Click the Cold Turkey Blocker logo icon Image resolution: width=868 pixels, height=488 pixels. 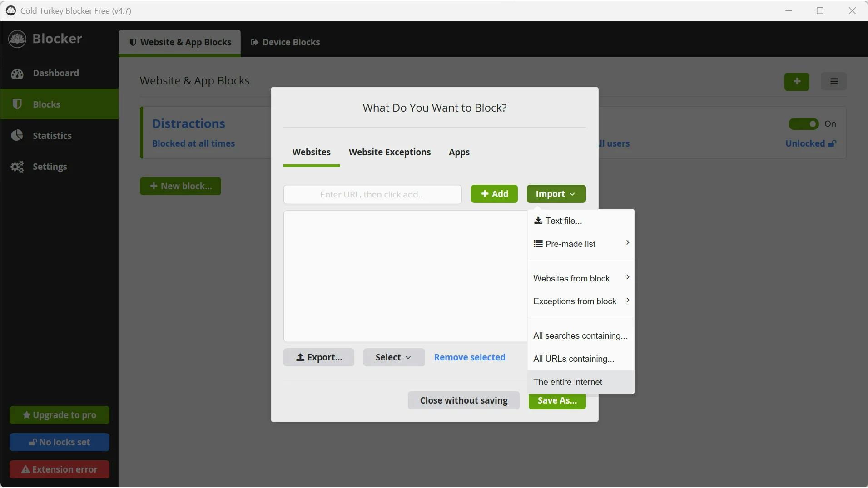coord(17,39)
